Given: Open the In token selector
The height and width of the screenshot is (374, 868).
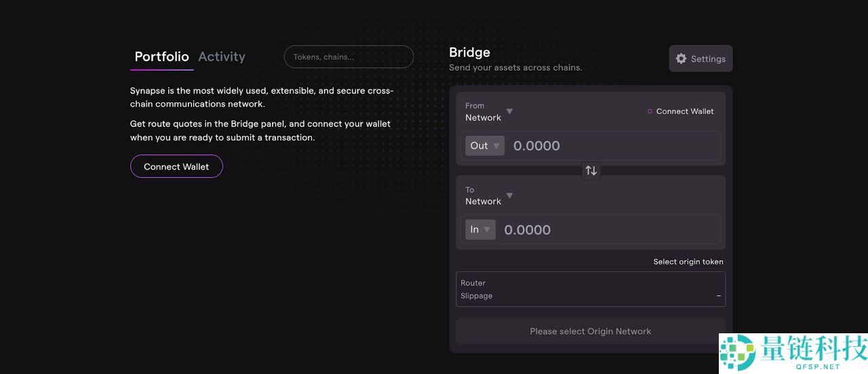Looking at the screenshot, I should coord(480,229).
